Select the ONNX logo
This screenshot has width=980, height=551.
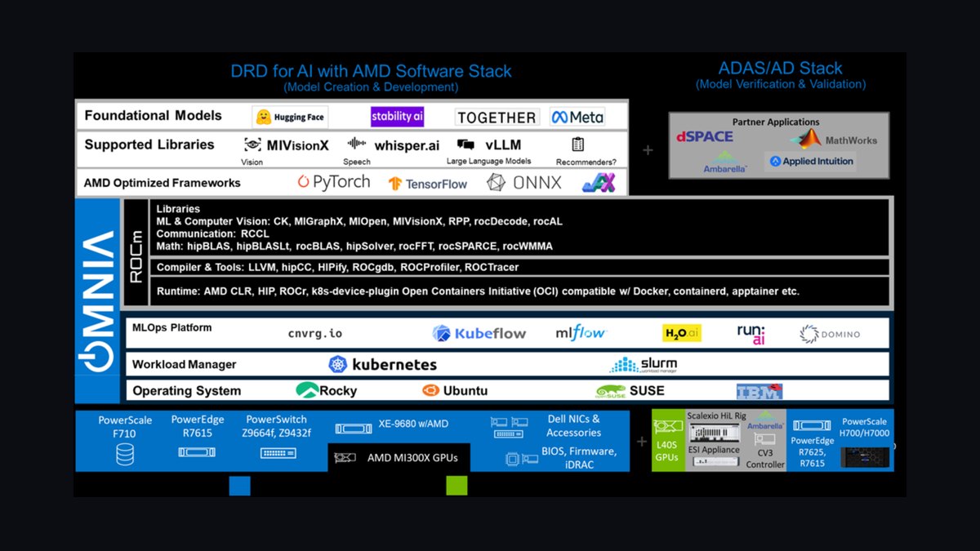pyautogui.click(x=523, y=183)
